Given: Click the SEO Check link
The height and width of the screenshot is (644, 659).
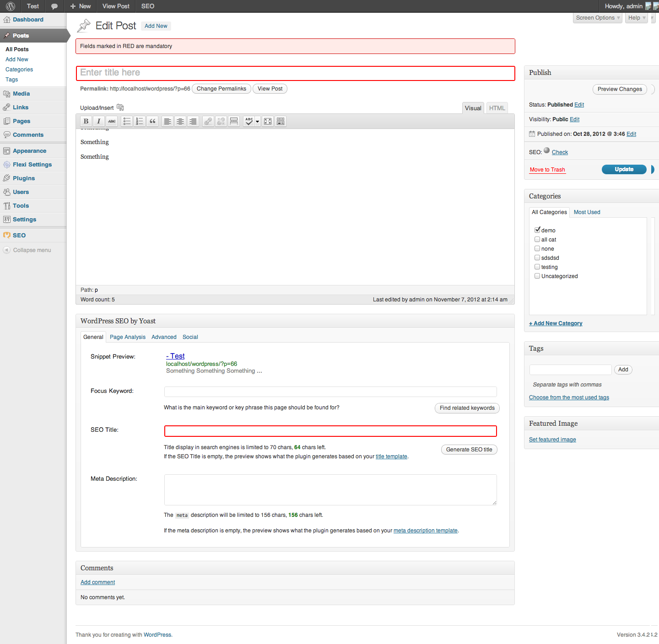Looking at the screenshot, I should click(560, 152).
